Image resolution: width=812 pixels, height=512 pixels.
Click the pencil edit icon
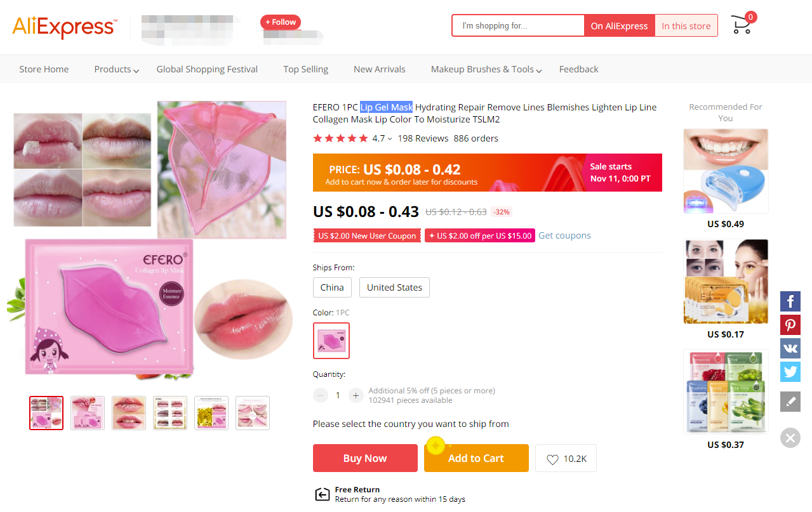coord(790,402)
